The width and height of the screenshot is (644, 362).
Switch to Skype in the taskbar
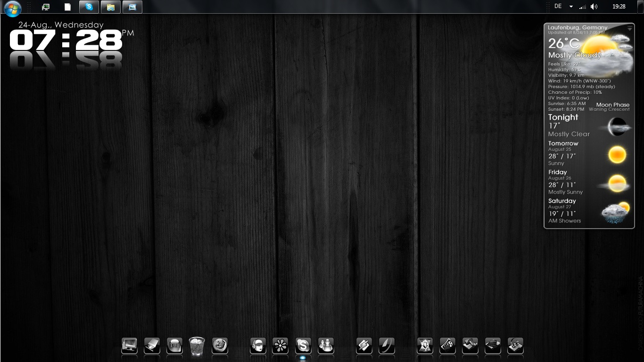[x=89, y=7]
